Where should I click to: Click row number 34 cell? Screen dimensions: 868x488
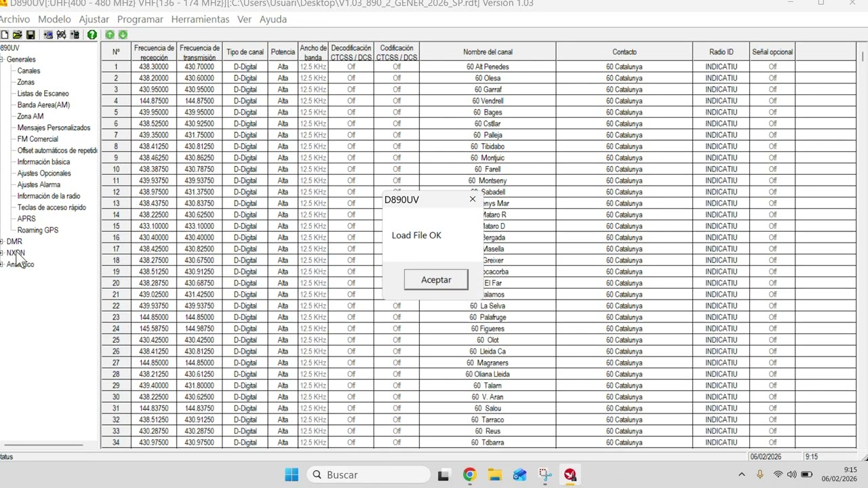[116, 443]
